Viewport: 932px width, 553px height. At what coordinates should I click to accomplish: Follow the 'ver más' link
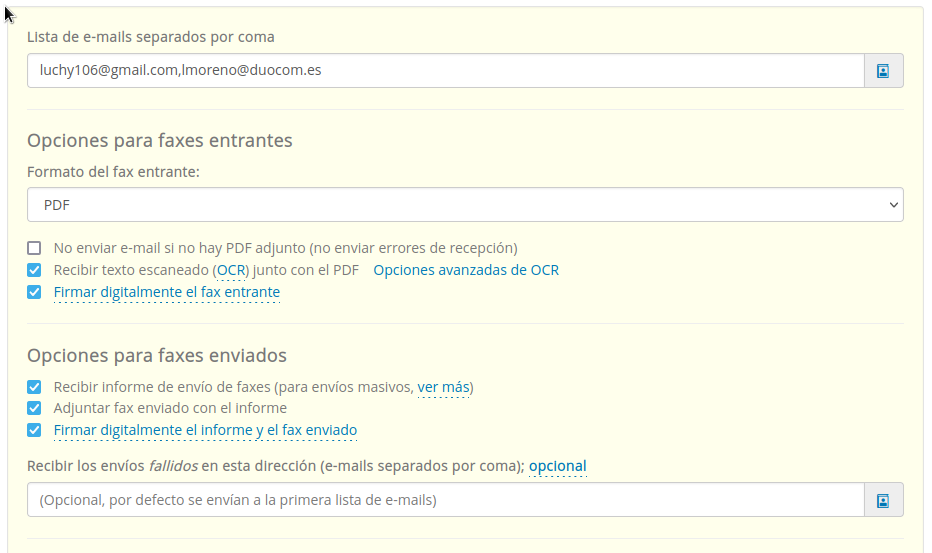(x=443, y=387)
